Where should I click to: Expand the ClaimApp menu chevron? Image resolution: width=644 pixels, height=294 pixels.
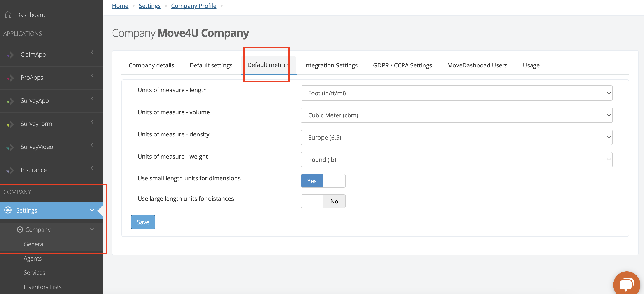point(92,53)
